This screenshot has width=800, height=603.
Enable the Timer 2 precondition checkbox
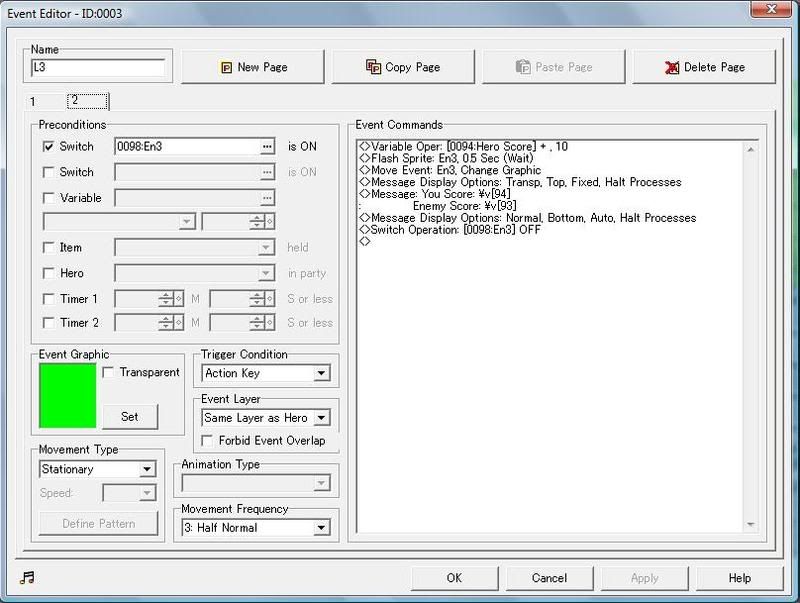(x=48, y=323)
